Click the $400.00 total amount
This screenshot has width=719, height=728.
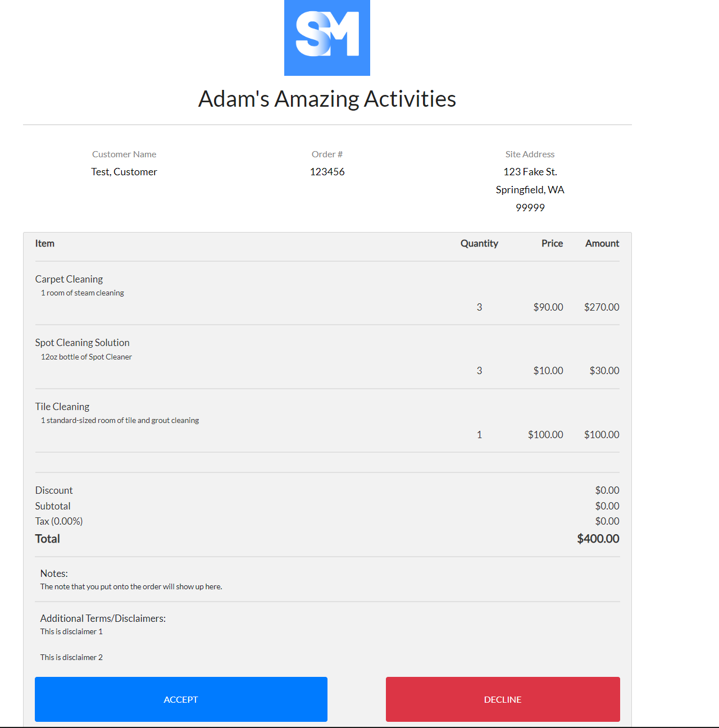click(x=598, y=539)
